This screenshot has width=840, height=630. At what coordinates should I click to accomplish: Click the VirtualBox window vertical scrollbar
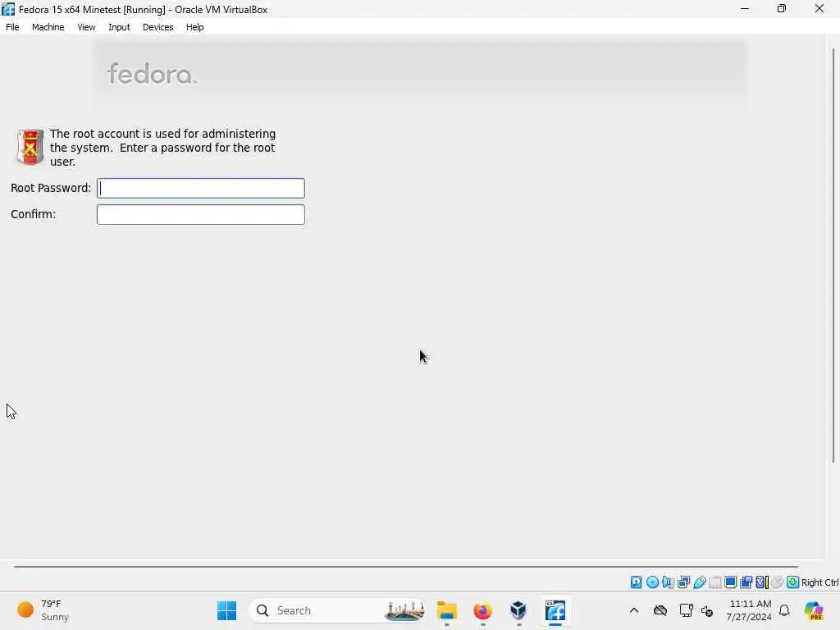(833, 256)
